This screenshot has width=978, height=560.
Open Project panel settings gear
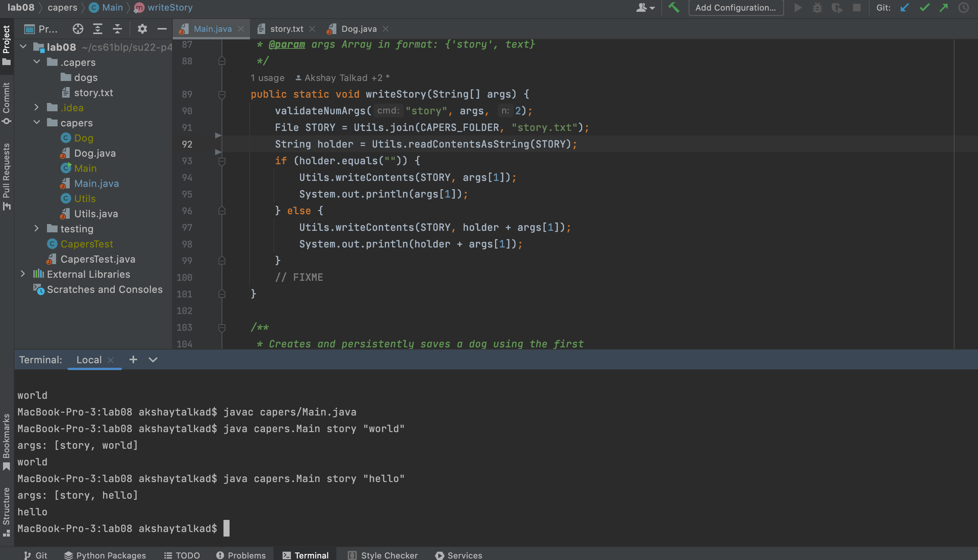tap(142, 29)
